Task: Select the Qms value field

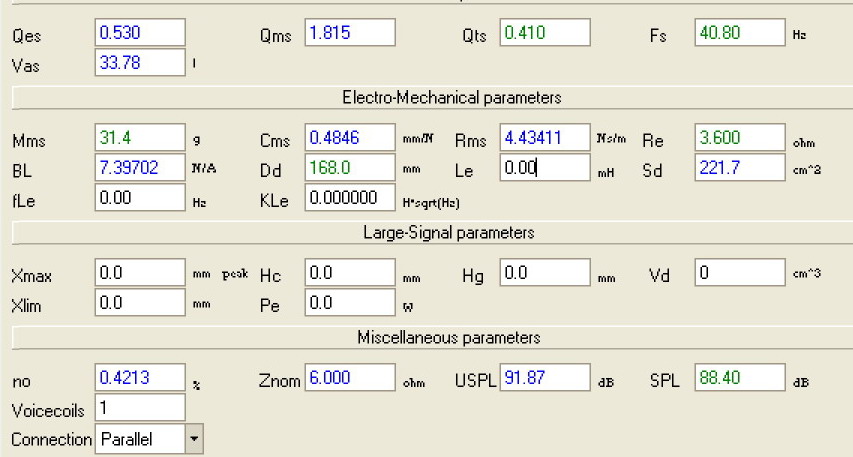Action: (349, 32)
